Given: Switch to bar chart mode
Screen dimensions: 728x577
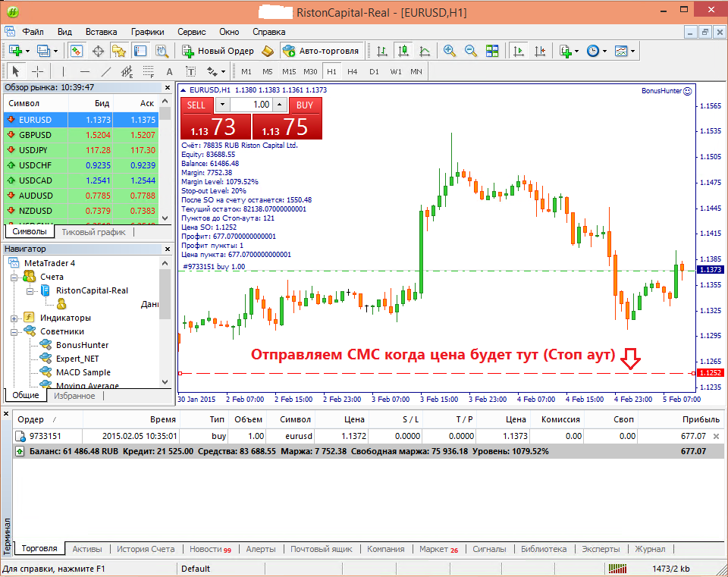Looking at the screenshot, I should (381, 51).
